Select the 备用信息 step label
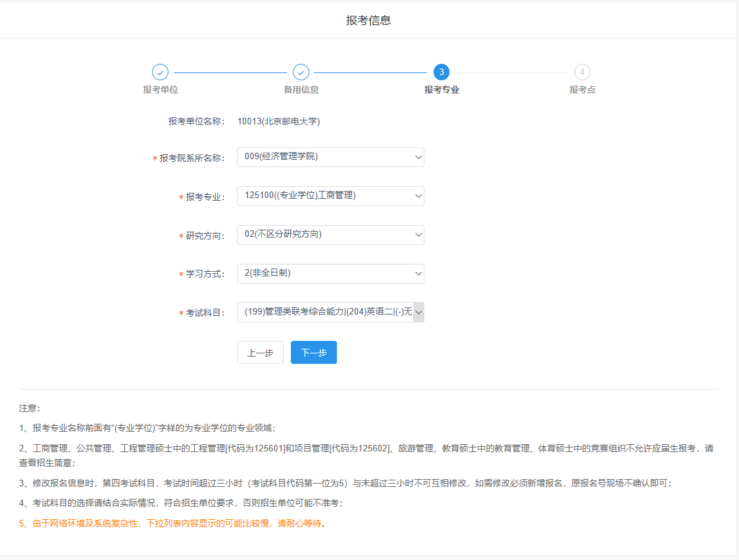 pyautogui.click(x=301, y=89)
